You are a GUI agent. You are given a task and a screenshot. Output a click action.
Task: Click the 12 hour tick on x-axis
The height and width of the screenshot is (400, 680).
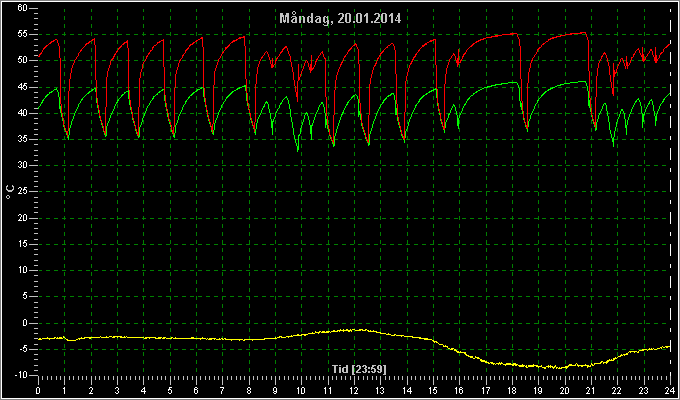click(354, 390)
